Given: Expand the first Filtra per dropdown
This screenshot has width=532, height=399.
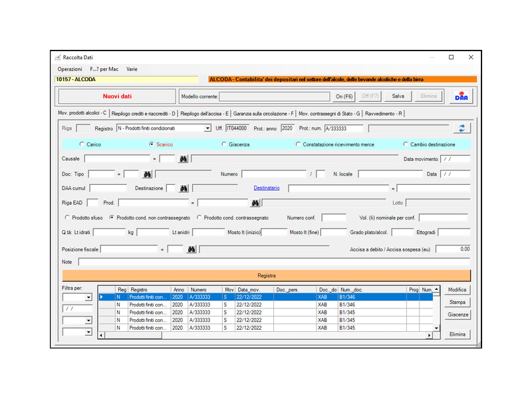Looking at the screenshot, I should pos(88,297).
